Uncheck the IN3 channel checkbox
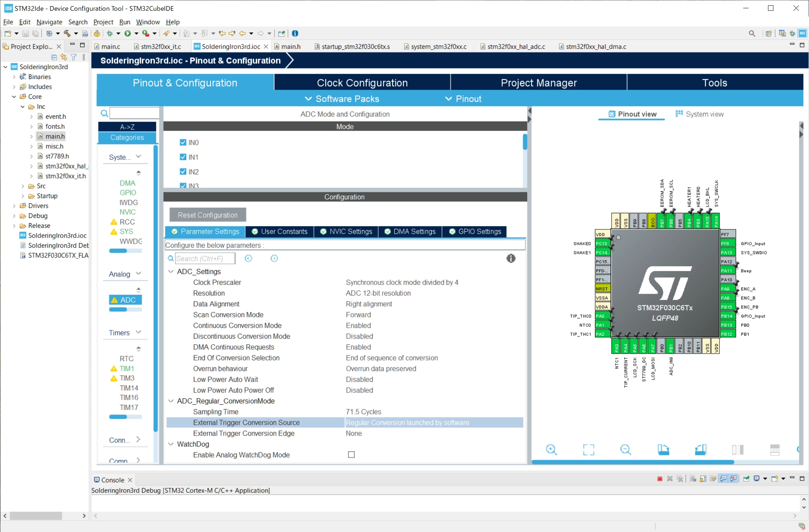809x532 pixels. point(183,185)
